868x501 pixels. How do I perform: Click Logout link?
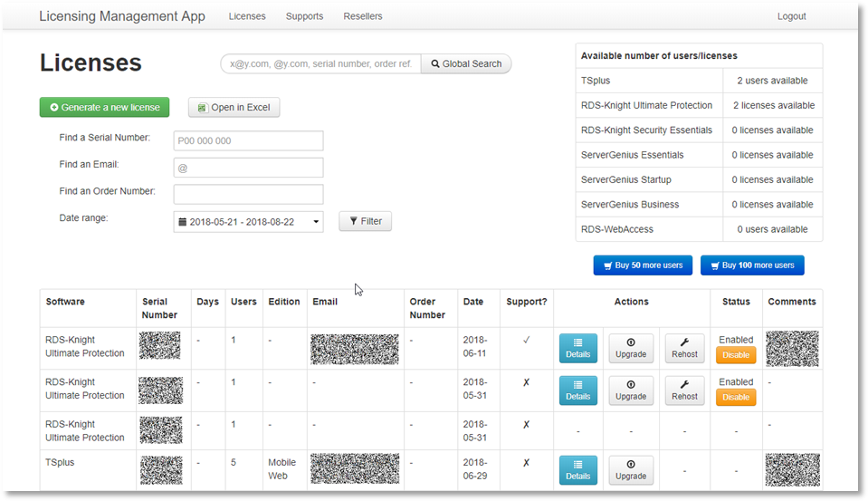(x=791, y=16)
